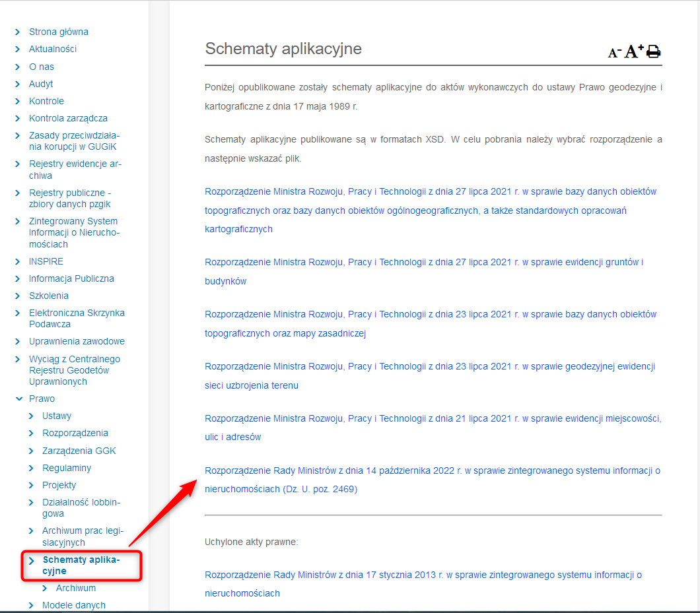Click the chevron beside Szkolenia
Screen dimensions: 700x613
pos(18,296)
